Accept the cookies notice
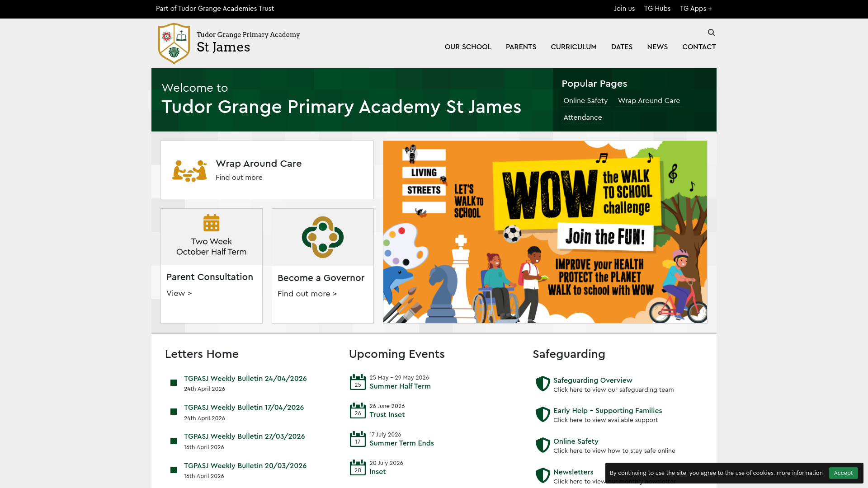Screen dimensions: 868x488 (x=843, y=473)
